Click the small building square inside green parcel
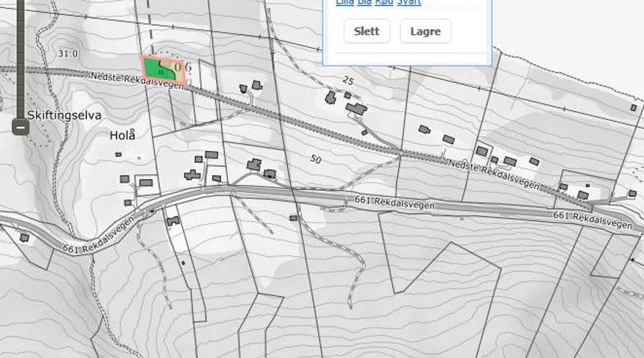Screen dimensions: 644x358 point(161,72)
